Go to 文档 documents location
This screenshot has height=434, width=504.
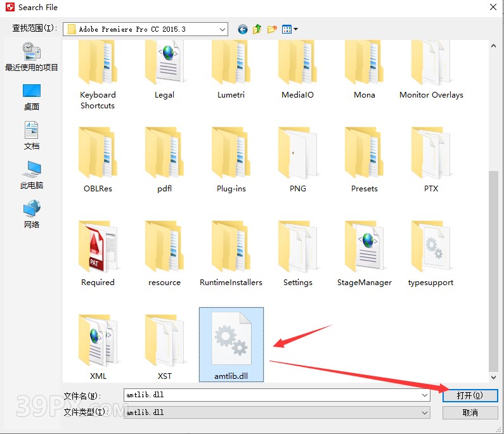pyautogui.click(x=31, y=136)
